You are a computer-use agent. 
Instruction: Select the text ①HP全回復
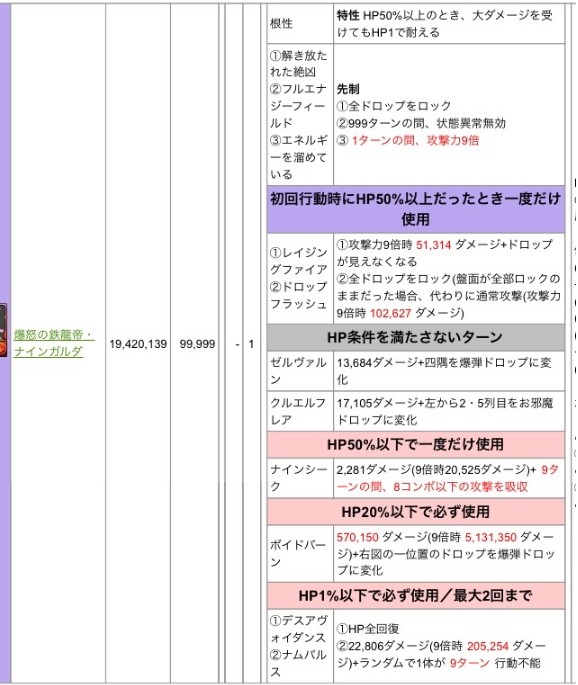(367, 629)
